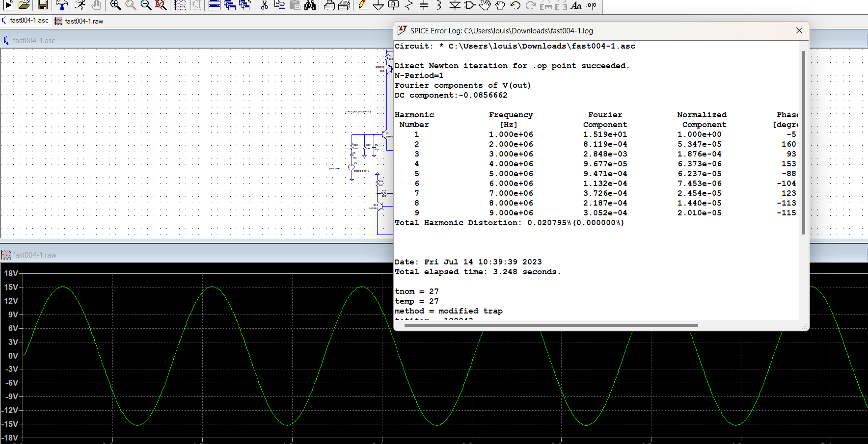
Task: Click the Zoom to Fit icon
Action: coord(161,5)
